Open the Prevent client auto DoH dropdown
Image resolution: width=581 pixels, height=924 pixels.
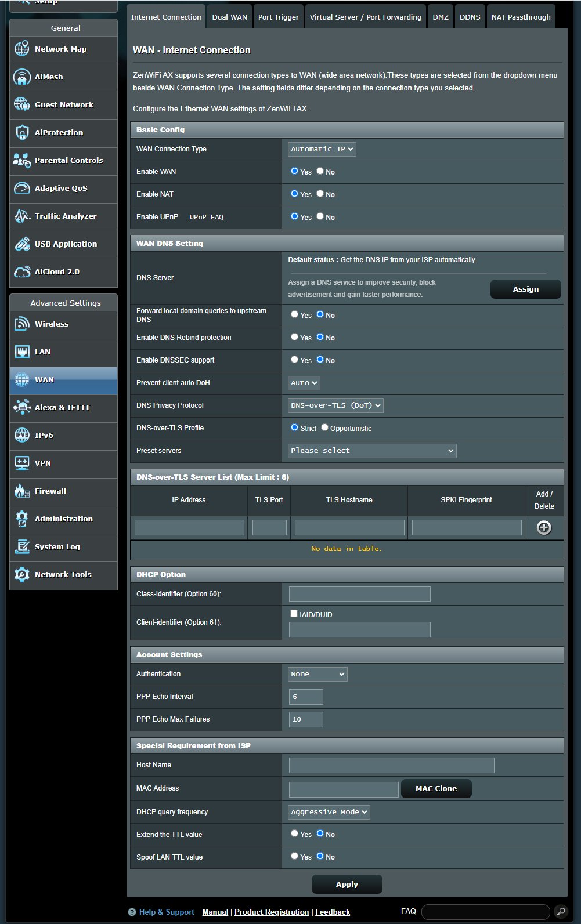[304, 383]
